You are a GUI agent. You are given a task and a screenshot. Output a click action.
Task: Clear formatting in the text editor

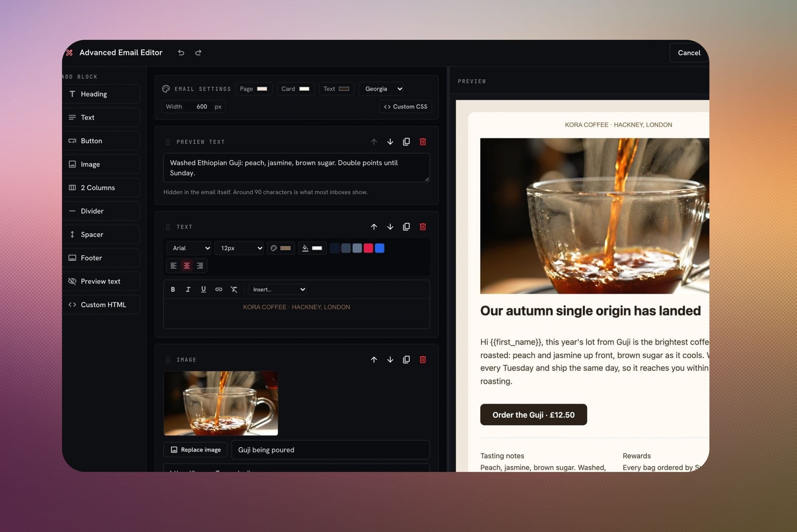(x=234, y=289)
